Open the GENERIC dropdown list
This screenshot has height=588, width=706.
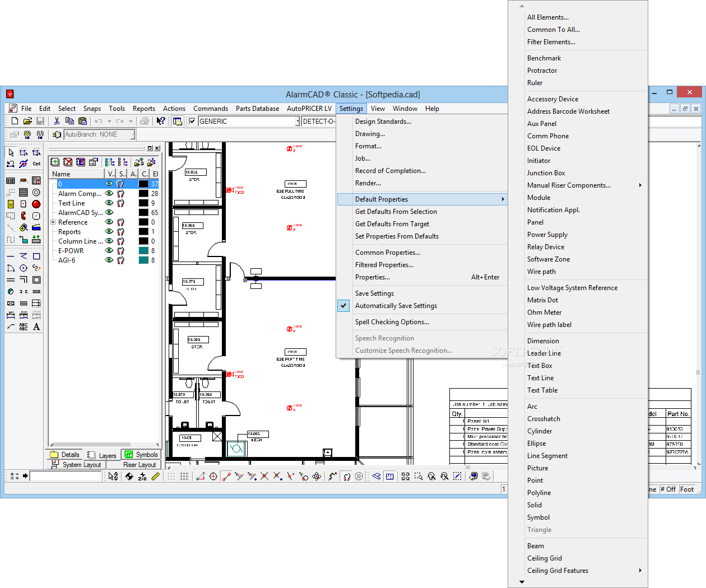[298, 121]
